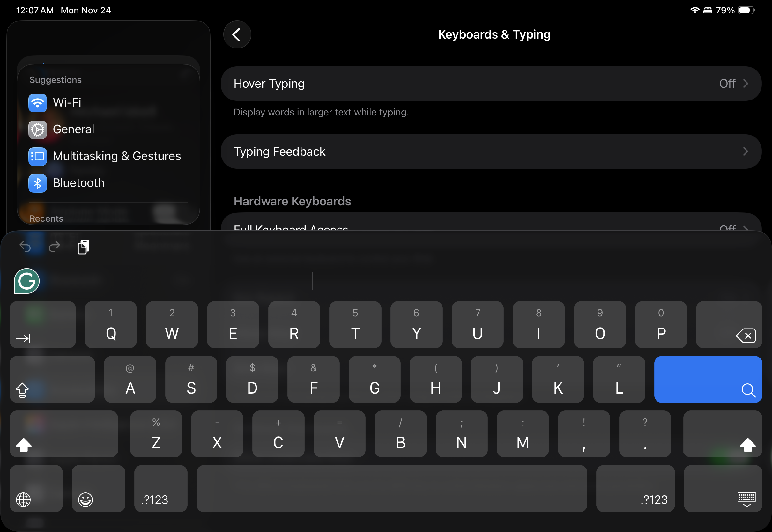Viewport: 772px width, 532px height.
Task: Tap the clipboard paste icon
Action: (x=83, y=247)
